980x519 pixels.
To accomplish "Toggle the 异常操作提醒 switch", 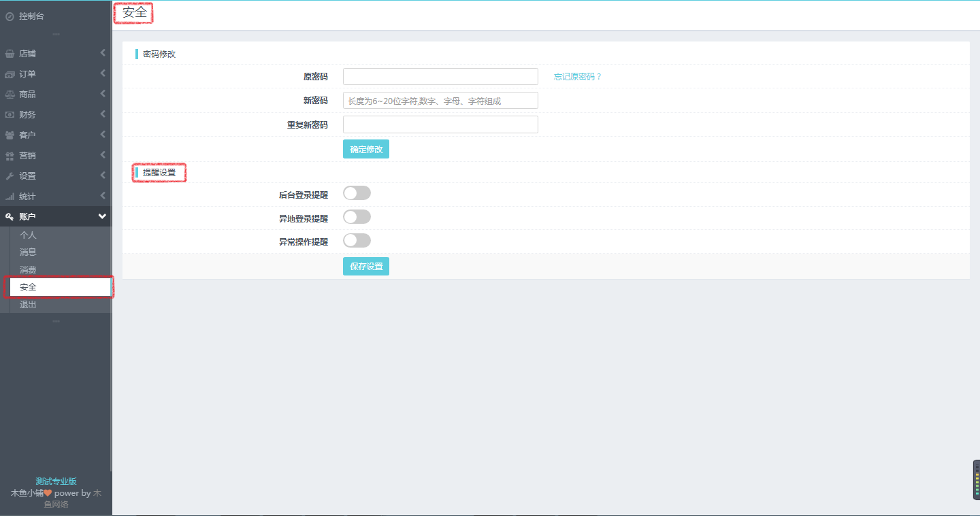I will [x=357, y=240].
